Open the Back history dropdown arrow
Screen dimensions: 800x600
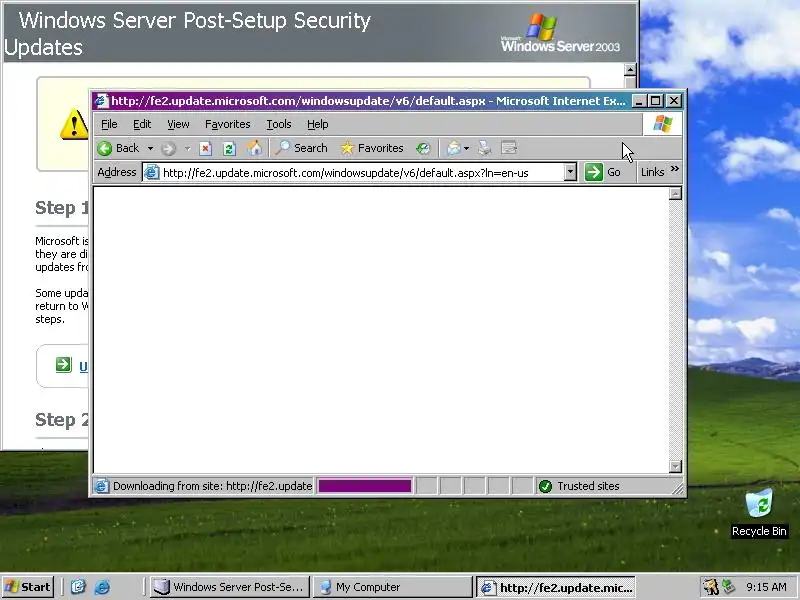click(151, 148)
